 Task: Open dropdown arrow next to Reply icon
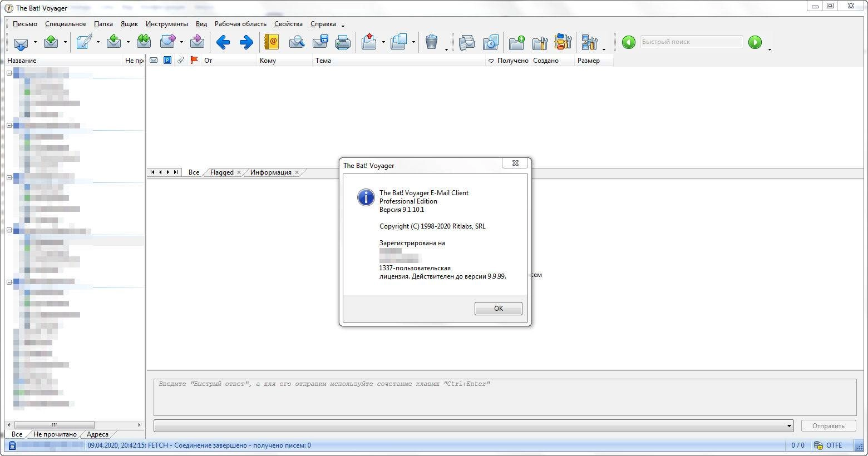click(128, 42)
